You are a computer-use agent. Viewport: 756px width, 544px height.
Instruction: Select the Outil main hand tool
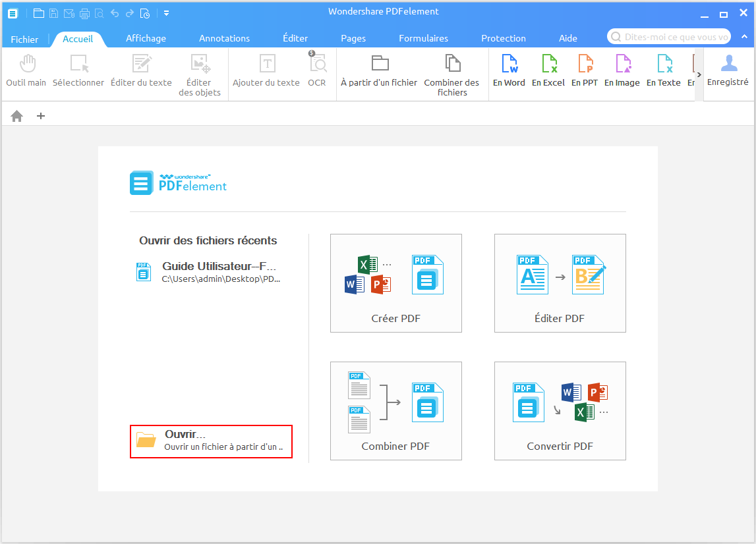(26, 71)
